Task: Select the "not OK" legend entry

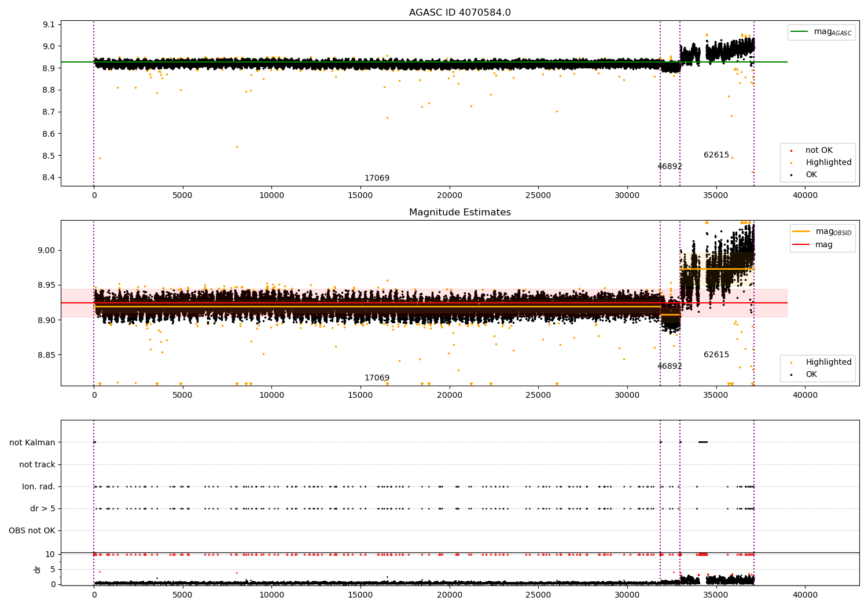Action: (819, 151)
